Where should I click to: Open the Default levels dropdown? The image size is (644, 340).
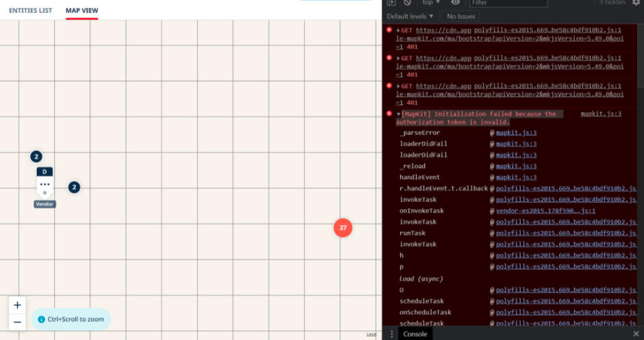click(x=410, y=16)
